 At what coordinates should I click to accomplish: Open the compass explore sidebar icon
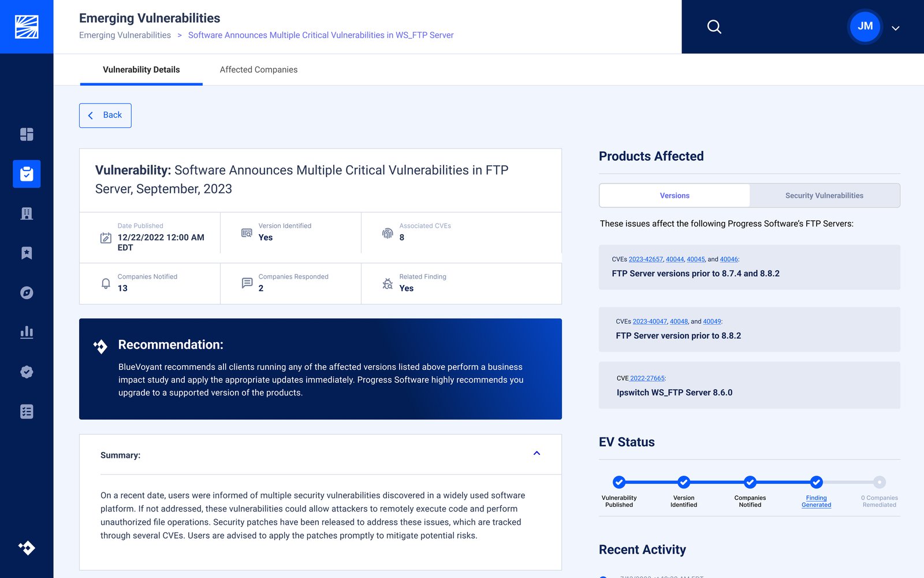click(x=27, y=292)
